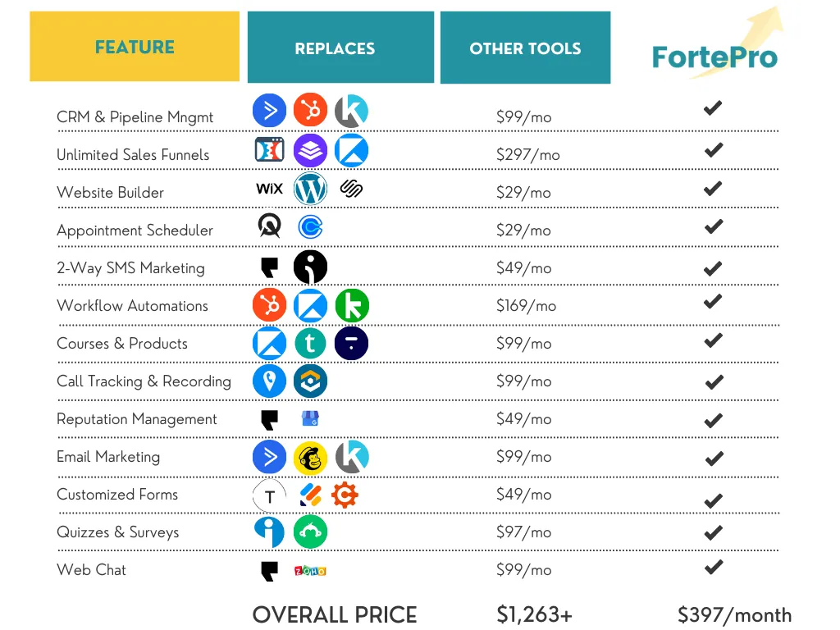The height and width of the screenshot is (630, 840).
Task: Select the yellow FEATURE header
Action: [x=135, y=47]
